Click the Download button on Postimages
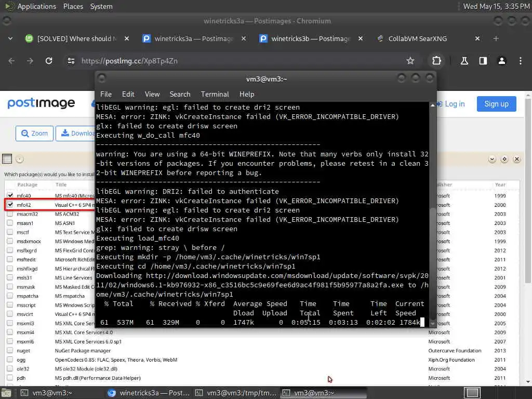This screenshot has width=532, height=399. tap(76, 134)
